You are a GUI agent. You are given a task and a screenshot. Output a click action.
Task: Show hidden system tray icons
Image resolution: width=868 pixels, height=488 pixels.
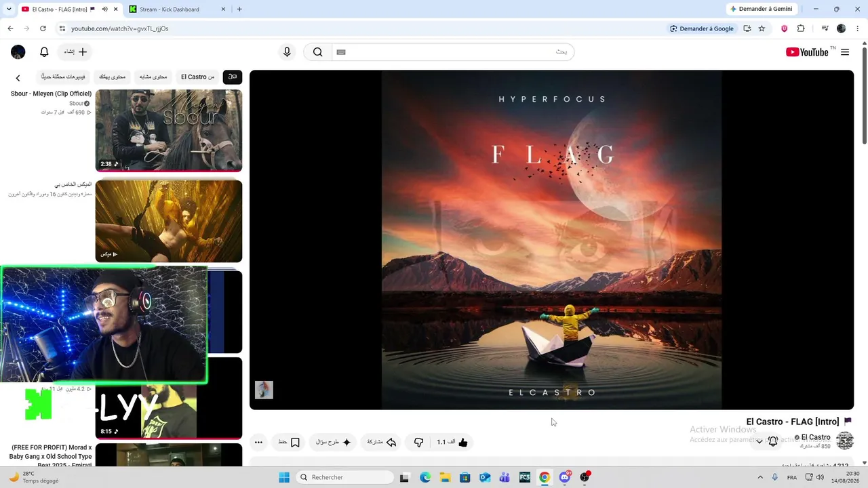tap(759, 477)
